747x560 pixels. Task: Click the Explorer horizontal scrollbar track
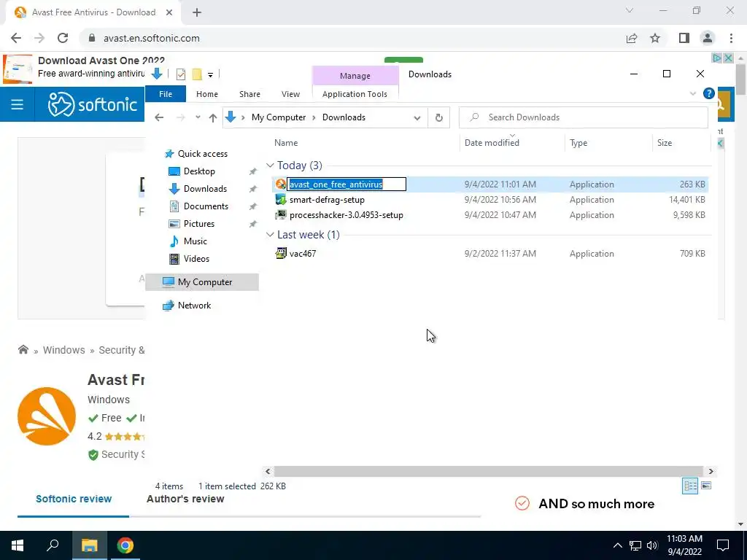[488, 471]
